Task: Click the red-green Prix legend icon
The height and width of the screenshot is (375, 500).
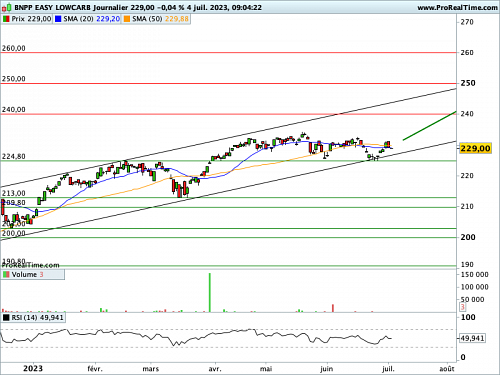Action: (x=6, y=19)
